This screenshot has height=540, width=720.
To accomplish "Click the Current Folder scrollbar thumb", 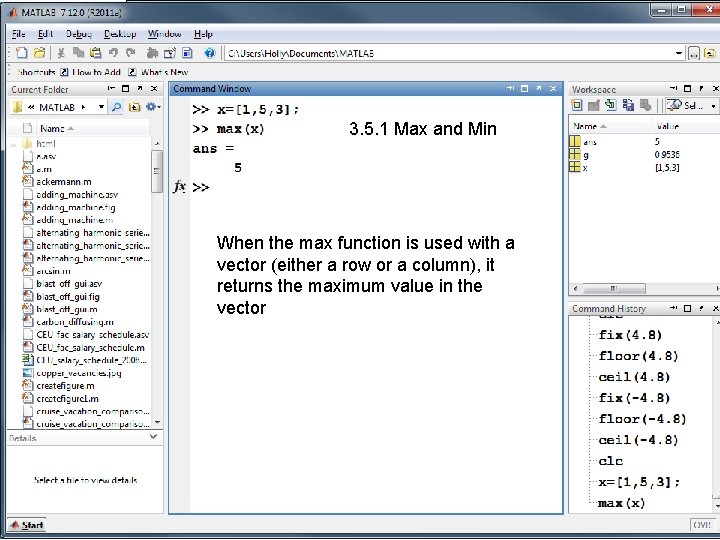I will (157, 171).
